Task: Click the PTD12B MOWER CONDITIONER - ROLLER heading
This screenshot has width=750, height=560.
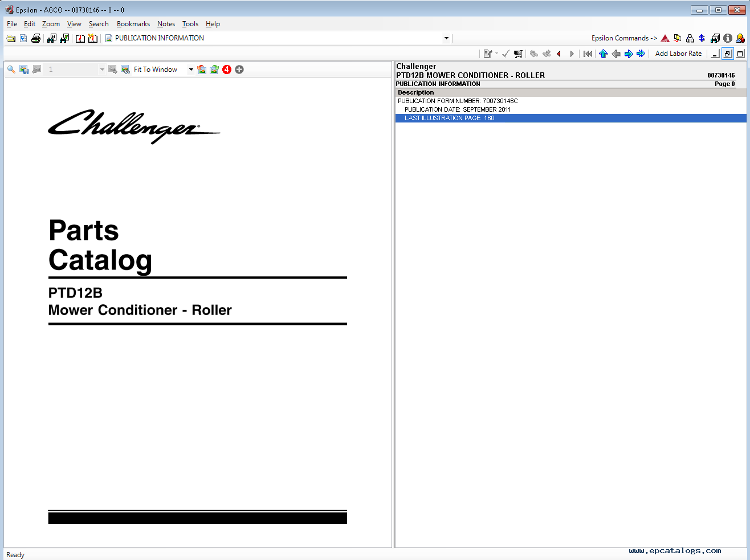Action: (470, 75)
